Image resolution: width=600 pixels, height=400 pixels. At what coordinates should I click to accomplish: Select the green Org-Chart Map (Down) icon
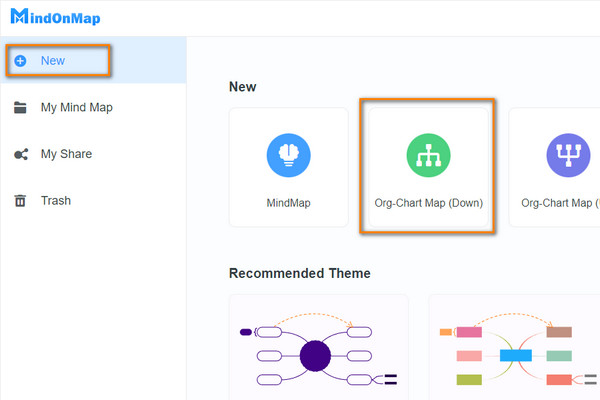pyautogui.click(x=428, y=157)
